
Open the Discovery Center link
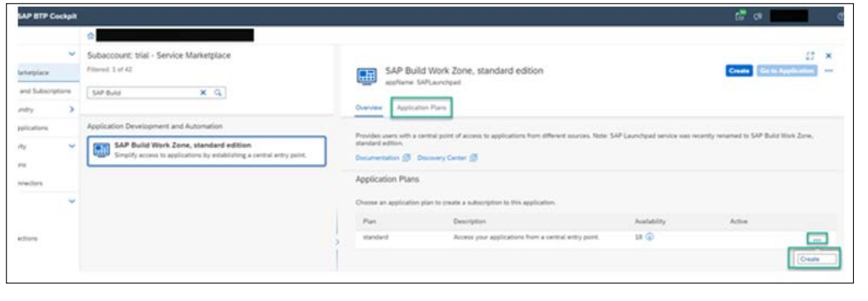[442, 158]
